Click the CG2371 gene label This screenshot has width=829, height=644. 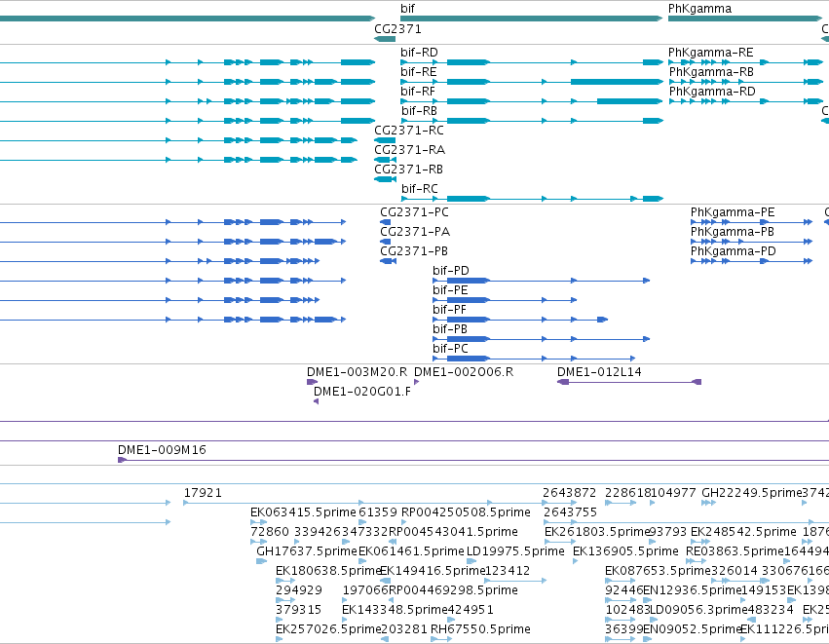pyautogui.click(x=397, y=28)
